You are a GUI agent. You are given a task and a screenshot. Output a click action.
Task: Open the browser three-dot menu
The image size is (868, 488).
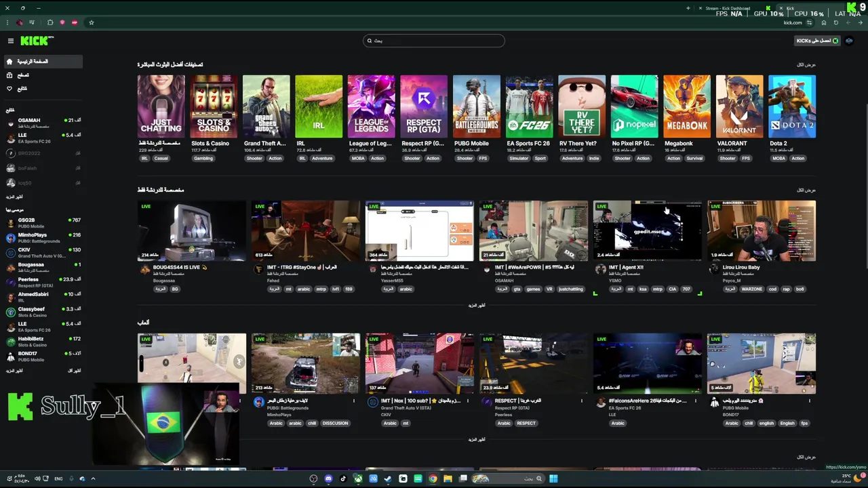pos(7,22)
